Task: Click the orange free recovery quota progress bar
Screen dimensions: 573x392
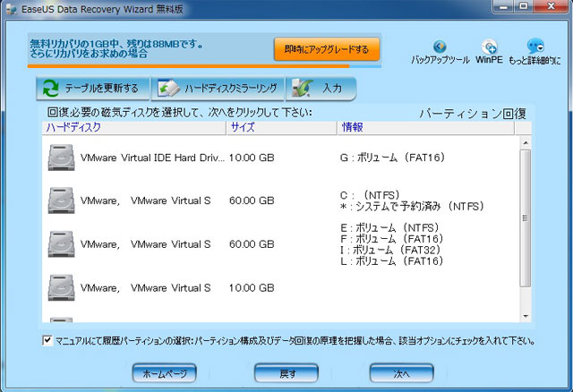Action: click(x=189, y=66)
